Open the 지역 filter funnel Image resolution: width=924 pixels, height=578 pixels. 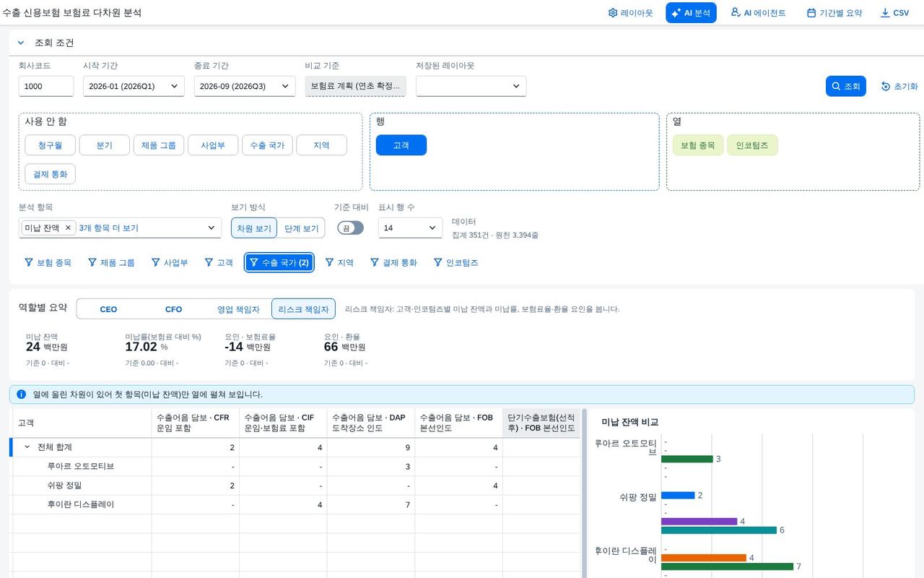coord(339,262)
